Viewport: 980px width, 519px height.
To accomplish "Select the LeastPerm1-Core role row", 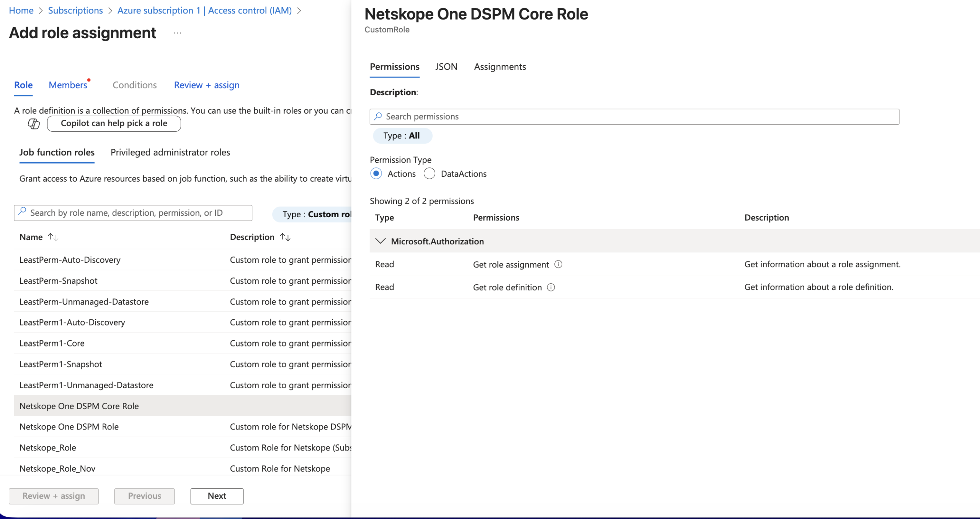I will pyautogui.click(x=183, y=343).
